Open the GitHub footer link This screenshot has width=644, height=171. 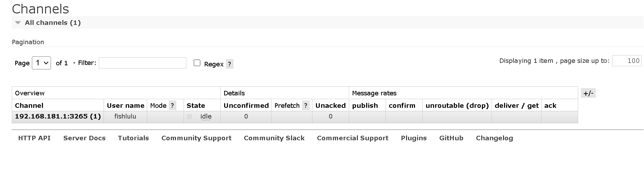coord(451,138)
